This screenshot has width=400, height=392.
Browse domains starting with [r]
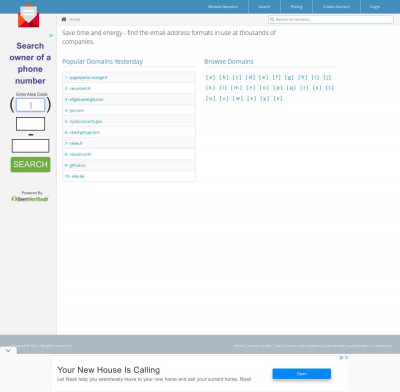pyautogui.click(x=304, y=88)
